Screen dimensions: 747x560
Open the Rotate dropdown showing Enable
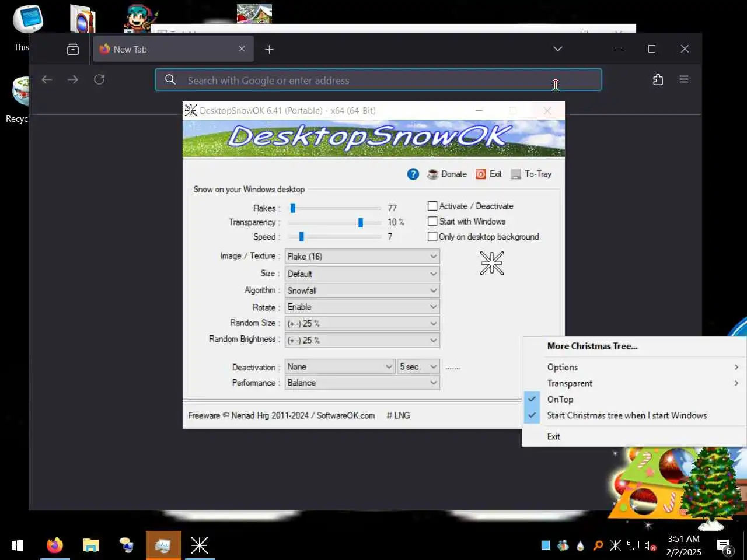pyautogui.click(x=362, y=307)
